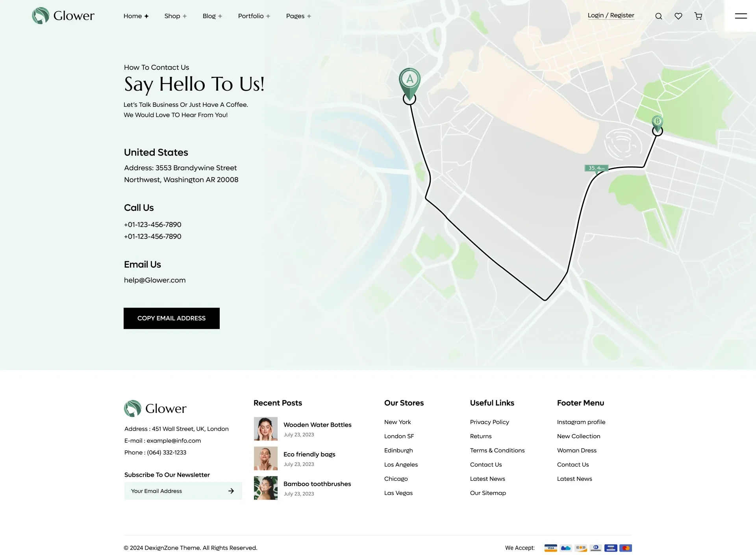Click map marker A
The height and width of the screenshot is (560, 756).
409,84
